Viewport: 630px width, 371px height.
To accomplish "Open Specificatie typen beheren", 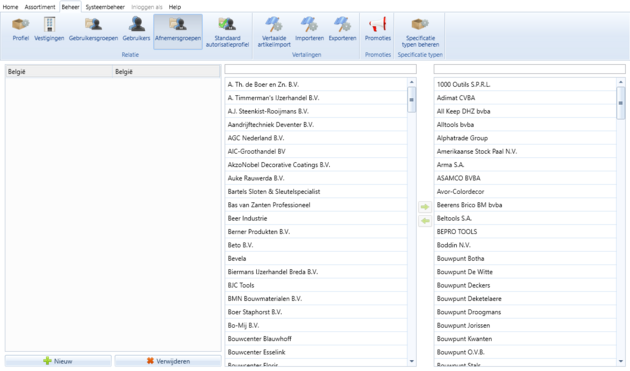I will (x=420, y=32).
